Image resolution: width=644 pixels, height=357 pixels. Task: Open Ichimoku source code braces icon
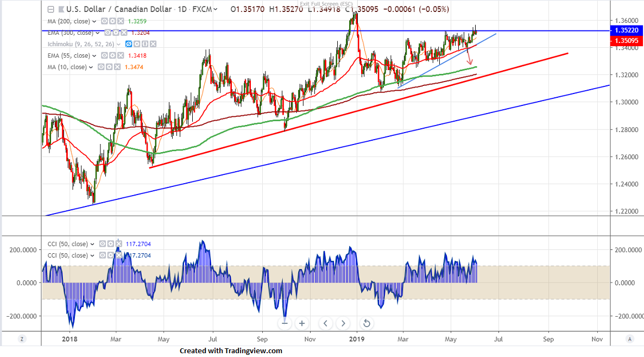tap(145, 44)
